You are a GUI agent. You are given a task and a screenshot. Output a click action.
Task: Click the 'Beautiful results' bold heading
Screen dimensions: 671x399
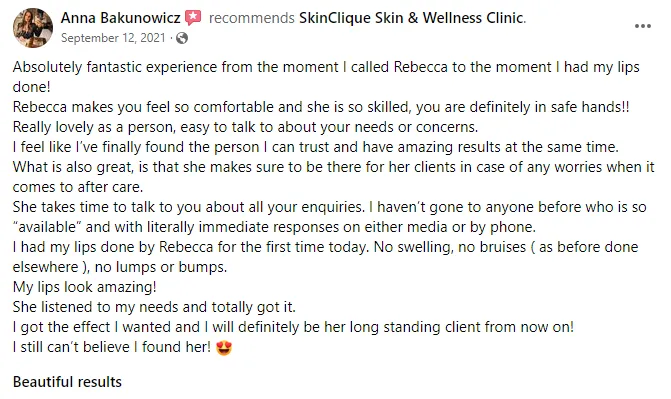tap(67, 381)
